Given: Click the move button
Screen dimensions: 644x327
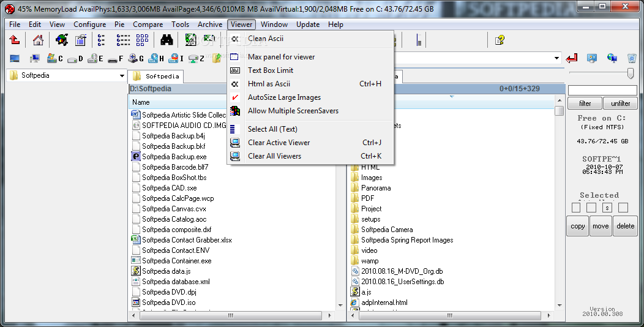Looking at the screenshot, I should (601, 226).
